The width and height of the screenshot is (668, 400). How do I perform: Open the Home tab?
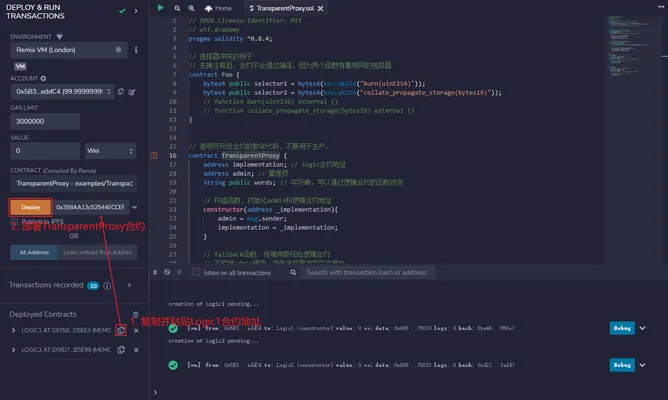click(x=219, y=8)
